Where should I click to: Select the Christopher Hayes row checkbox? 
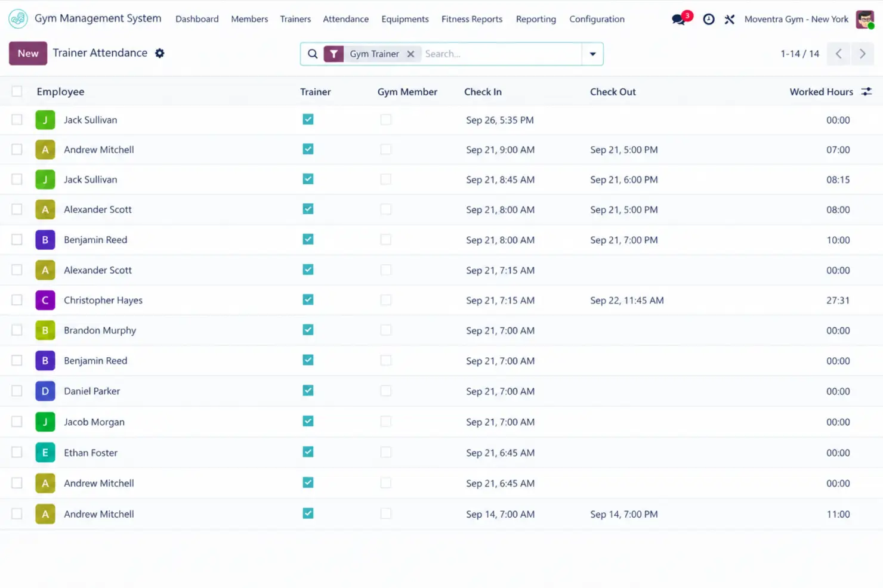pos(17,300)
